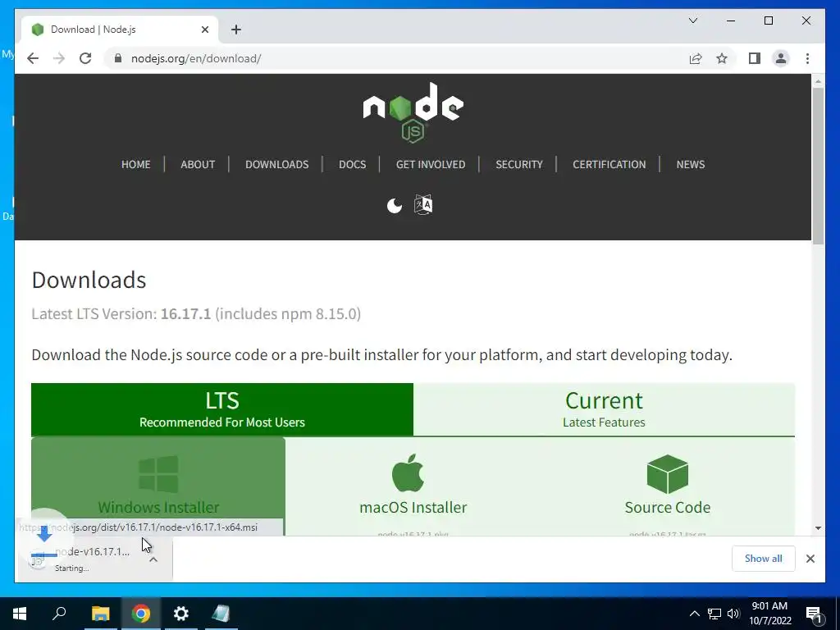This screenshot has height=630, width=840.
Task: Click Show all downloads button
Action: pos(764,559)
